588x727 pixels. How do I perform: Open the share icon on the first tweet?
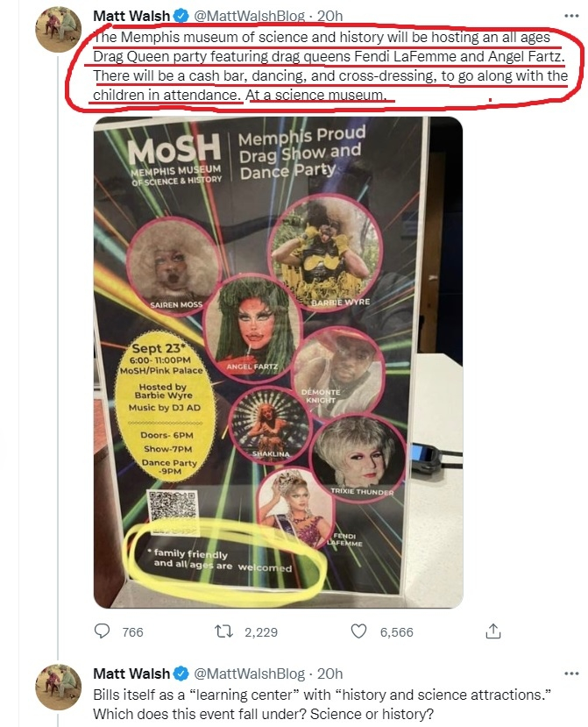pyautogui.click(x=493, y=631)
